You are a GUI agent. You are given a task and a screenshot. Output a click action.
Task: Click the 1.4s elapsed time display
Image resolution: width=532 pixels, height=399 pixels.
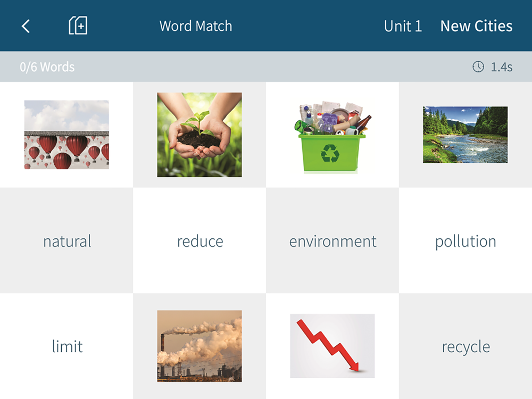click(x=502, y=67)
